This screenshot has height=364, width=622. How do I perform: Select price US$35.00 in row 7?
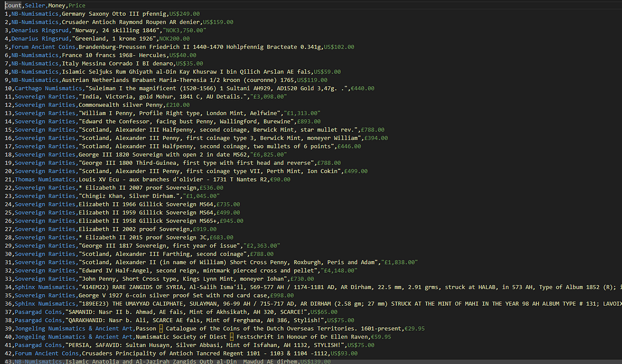click(x=190, y=64)
